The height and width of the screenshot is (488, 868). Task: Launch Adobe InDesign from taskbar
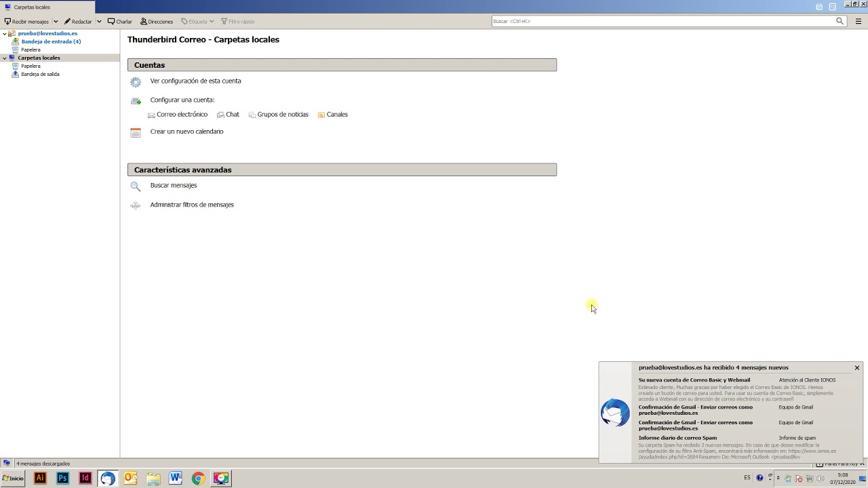[85, 479]
